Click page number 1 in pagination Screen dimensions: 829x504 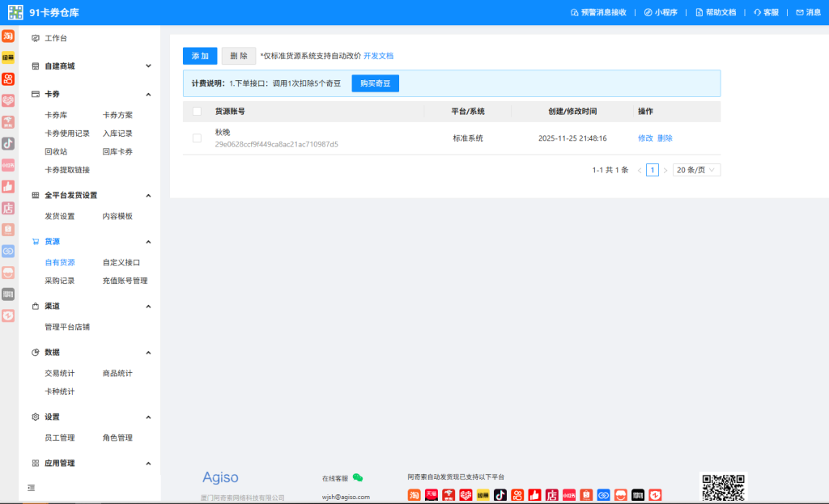652,170
